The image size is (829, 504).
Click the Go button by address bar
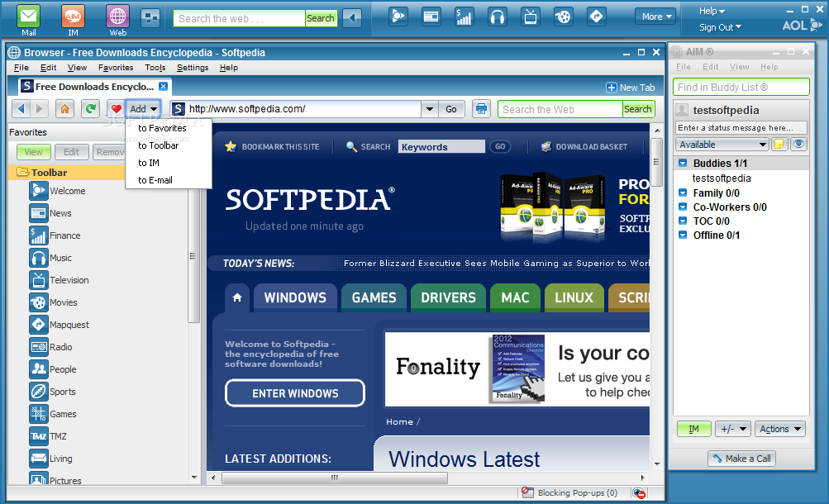451,109
